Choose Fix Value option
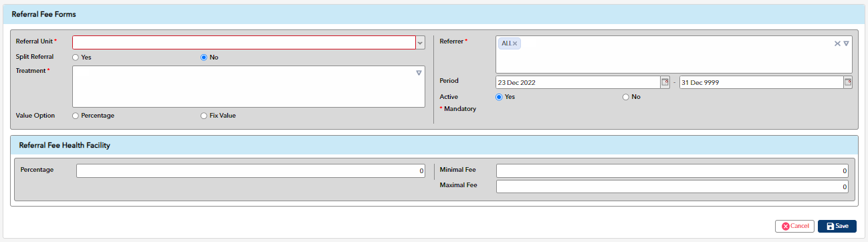 pyautogui.click(x=205, y=116)
